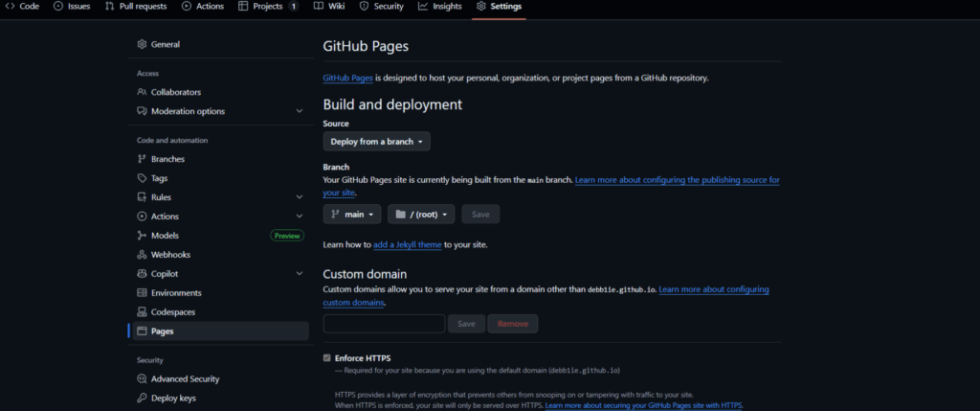View the Insights tab
980x411 pixels.
coord(440,7)
